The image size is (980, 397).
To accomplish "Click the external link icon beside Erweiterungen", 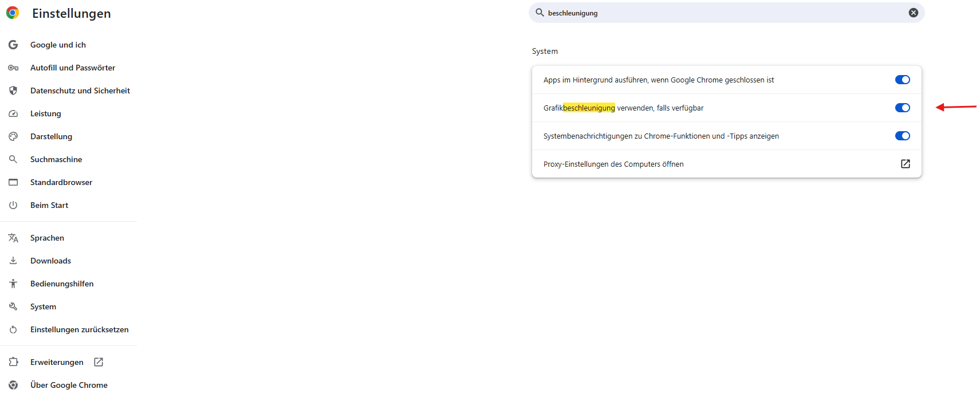I will coord(99,362).
